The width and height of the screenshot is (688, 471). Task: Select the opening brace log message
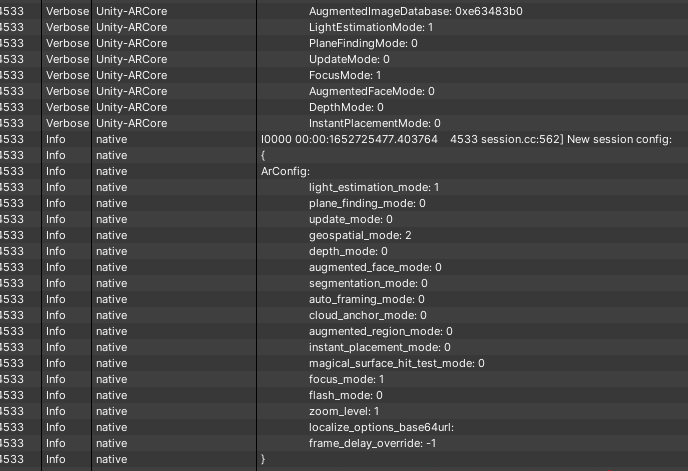pyautogui.click(x=263, y=155)
